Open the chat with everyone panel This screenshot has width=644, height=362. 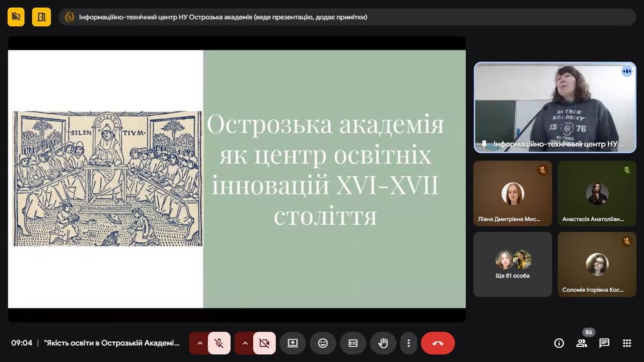tap(604, 343)
